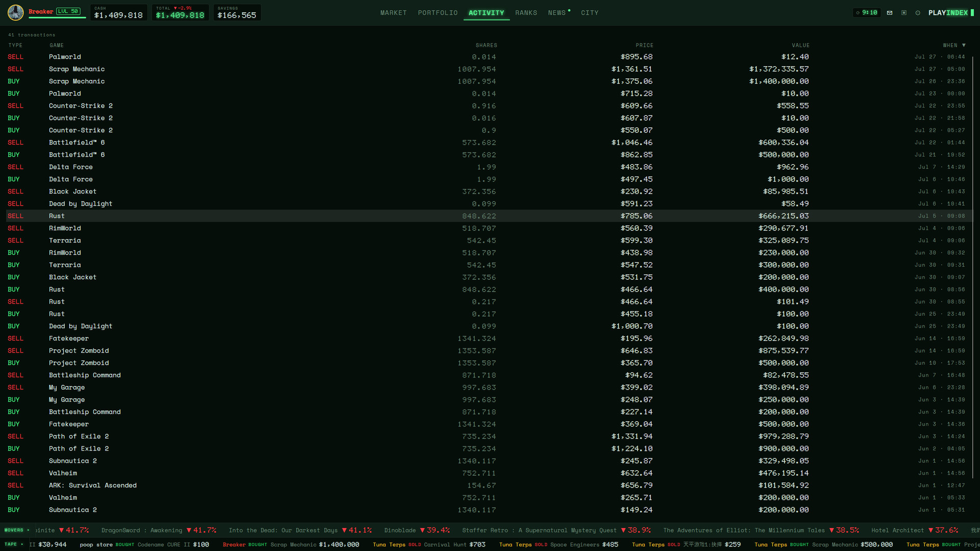Click the PRICE column header

tap(644, 45)
